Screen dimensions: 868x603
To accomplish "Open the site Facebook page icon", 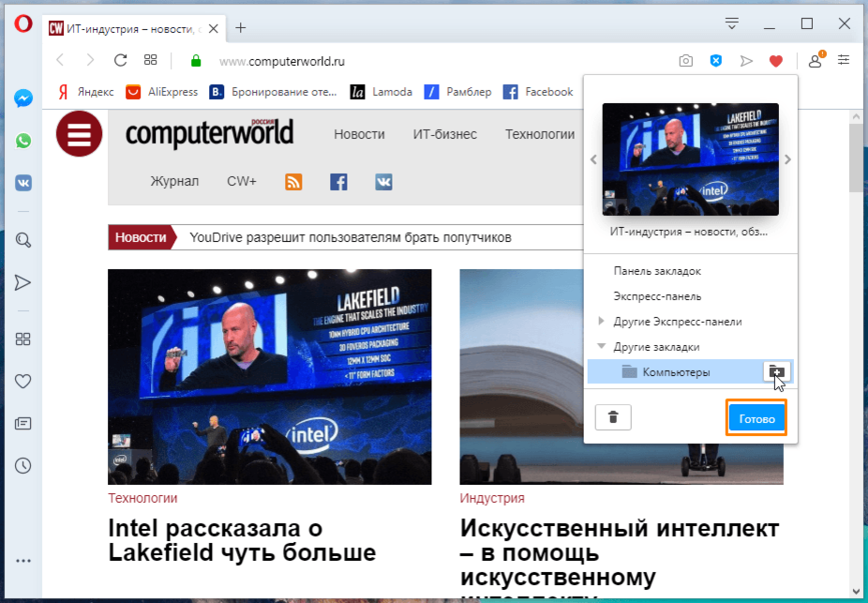I will (x=338, y=182).
